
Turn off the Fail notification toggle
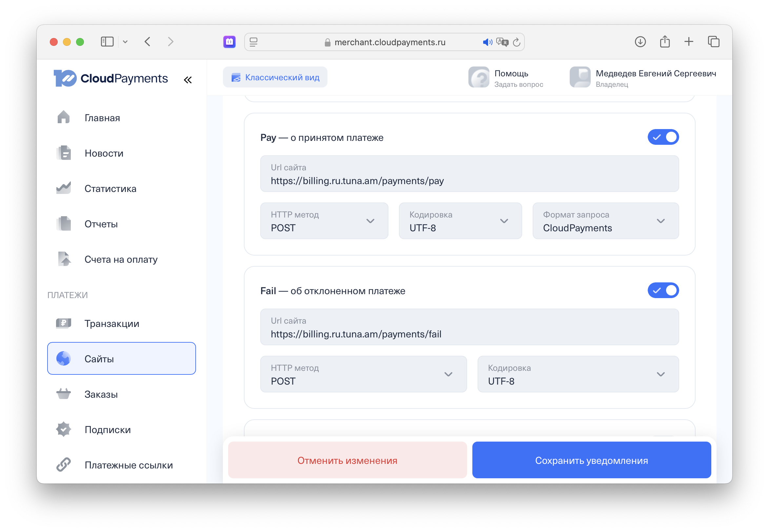[x=664, y=290]
